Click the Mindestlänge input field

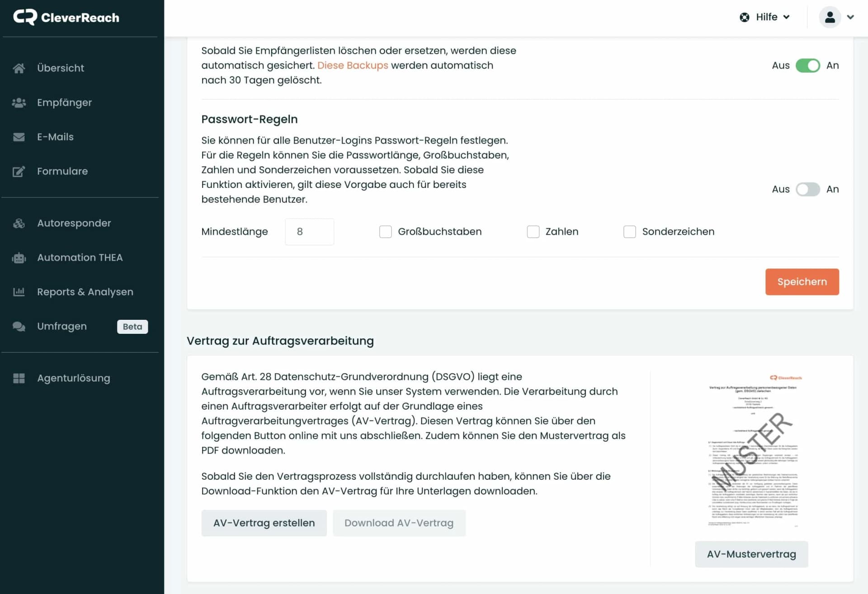pos(309,232)
